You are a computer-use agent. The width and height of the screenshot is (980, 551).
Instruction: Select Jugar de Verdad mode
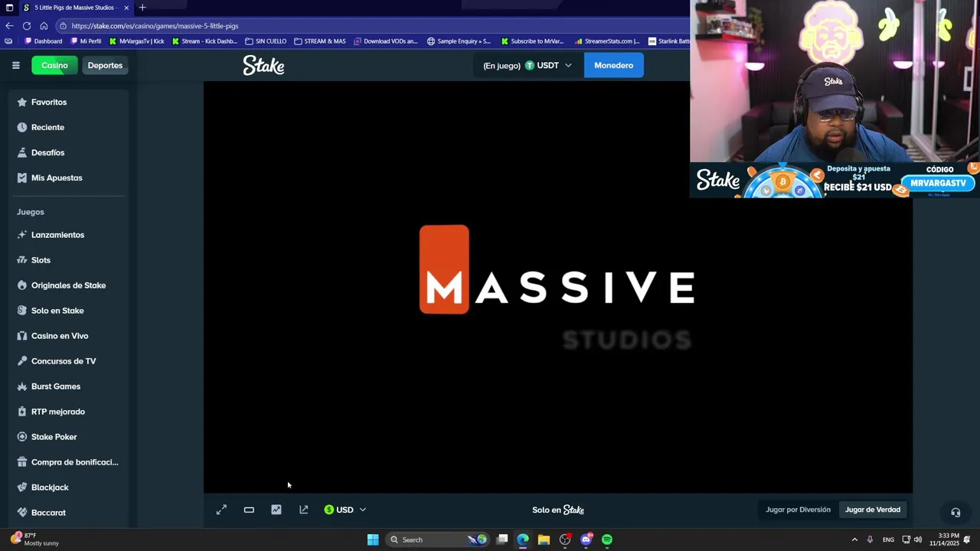(x=873, y=510)
